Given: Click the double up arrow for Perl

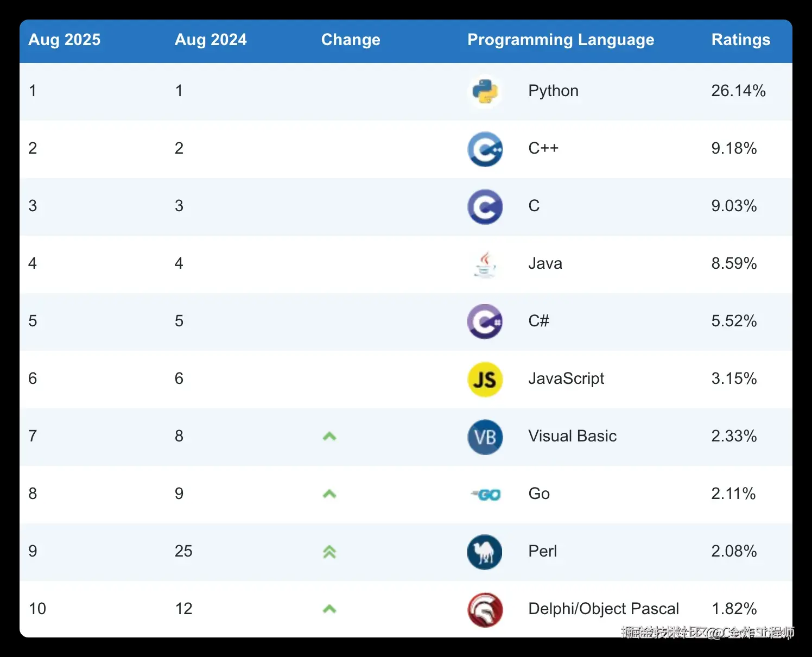Looking at the screenshot, I should coord(329,552).
